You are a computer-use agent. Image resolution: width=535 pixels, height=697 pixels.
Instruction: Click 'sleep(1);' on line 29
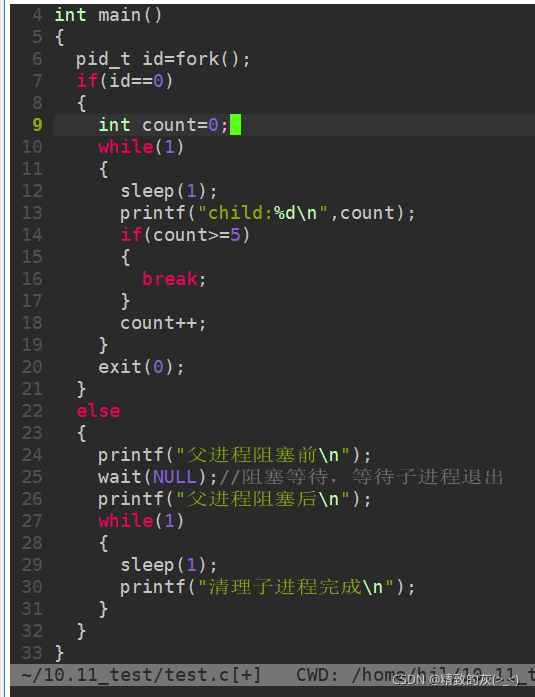[169, 565]
